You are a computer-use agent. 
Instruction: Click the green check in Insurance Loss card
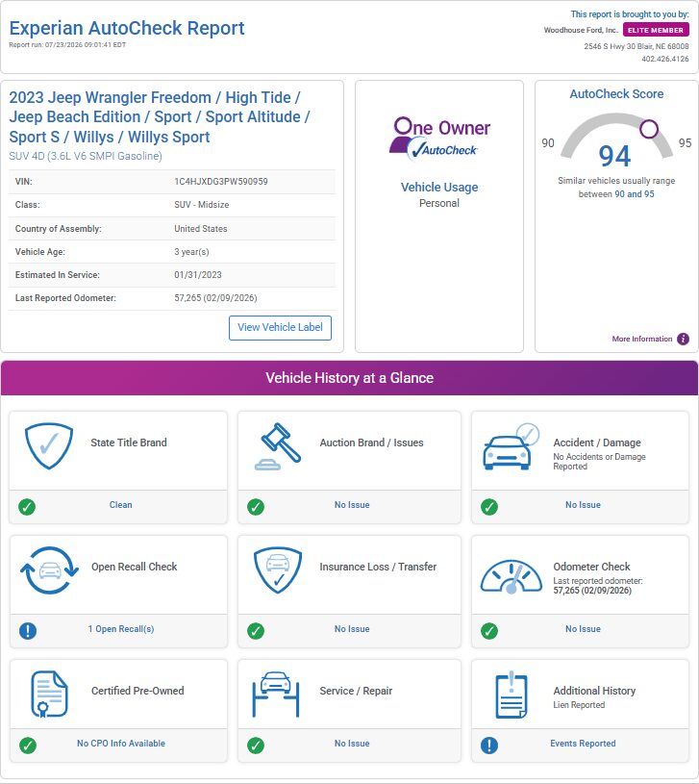pyautogui.click(x=256, y=630)
